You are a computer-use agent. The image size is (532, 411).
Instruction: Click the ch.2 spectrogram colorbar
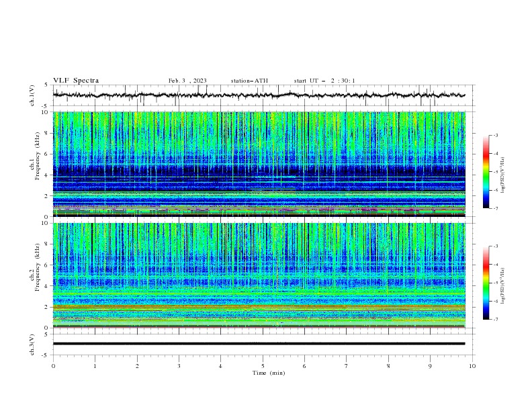tap(486, 283)
